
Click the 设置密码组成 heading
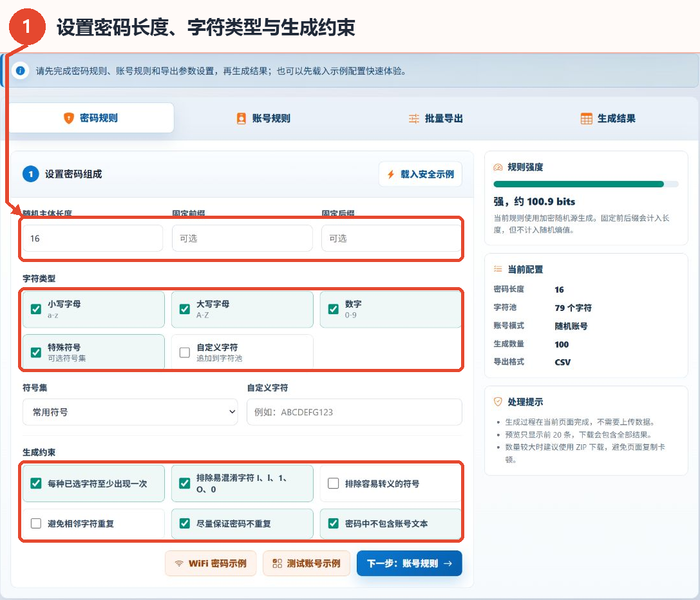pos(73,174)
